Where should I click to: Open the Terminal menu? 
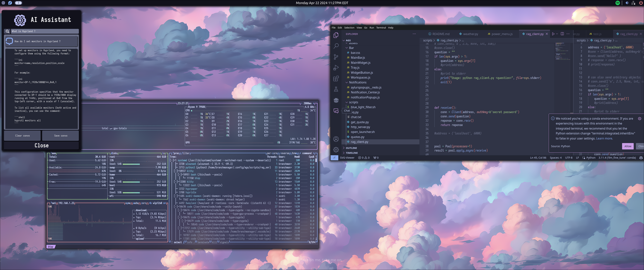point(381,28)
